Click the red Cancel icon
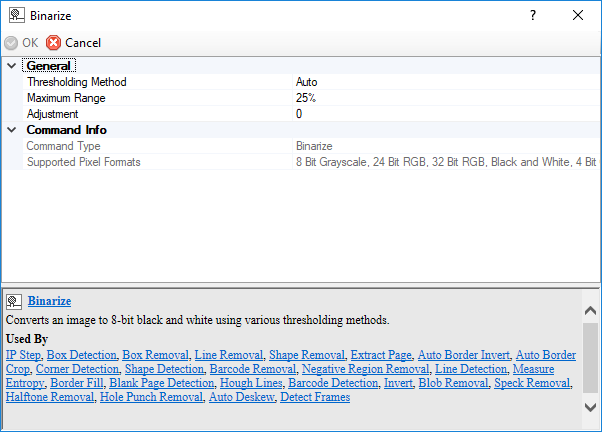Image resolution: width=602 pixels, height=432 pixels. [x=53, y=43]
